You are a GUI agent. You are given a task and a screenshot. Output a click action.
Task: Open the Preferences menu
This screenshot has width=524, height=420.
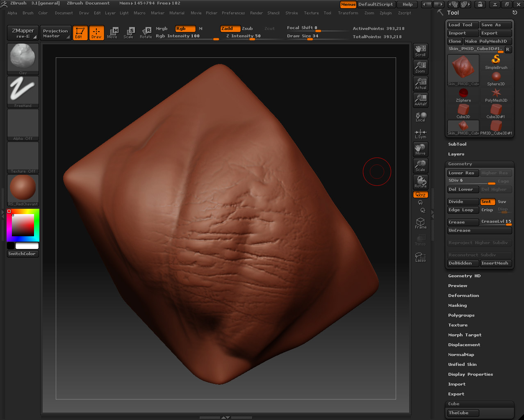tap(233, 13)
